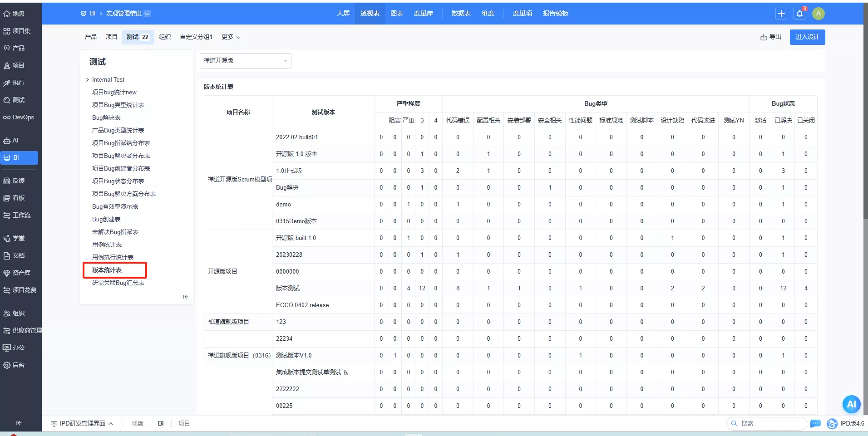Open 工作流 in the sidebar

(x=17, y=215)
